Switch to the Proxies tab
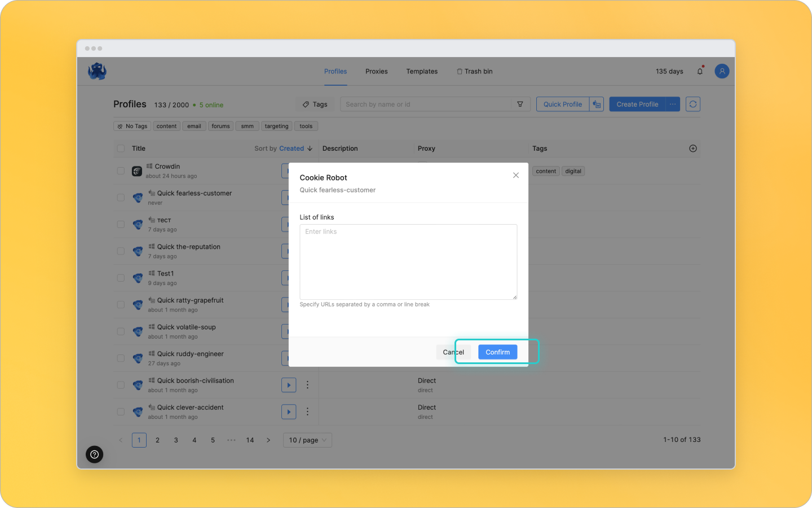Image resolution: width=812 pixels, height=508 pixels. click(376, 71)
